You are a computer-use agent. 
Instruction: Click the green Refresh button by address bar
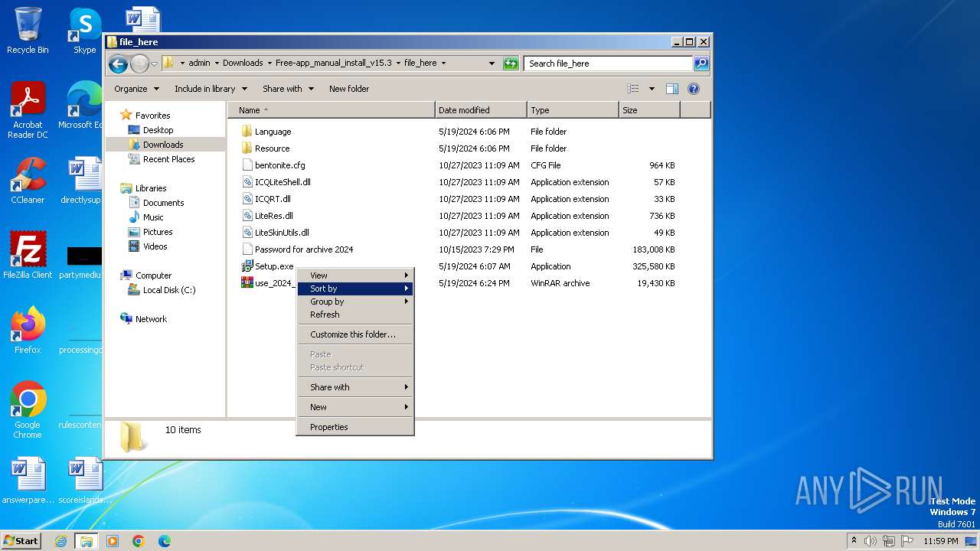point(511,64)
